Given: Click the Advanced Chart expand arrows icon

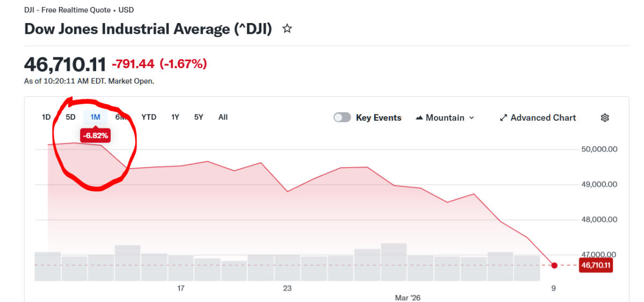Looking at the screenshot, I should pos(503,118).
